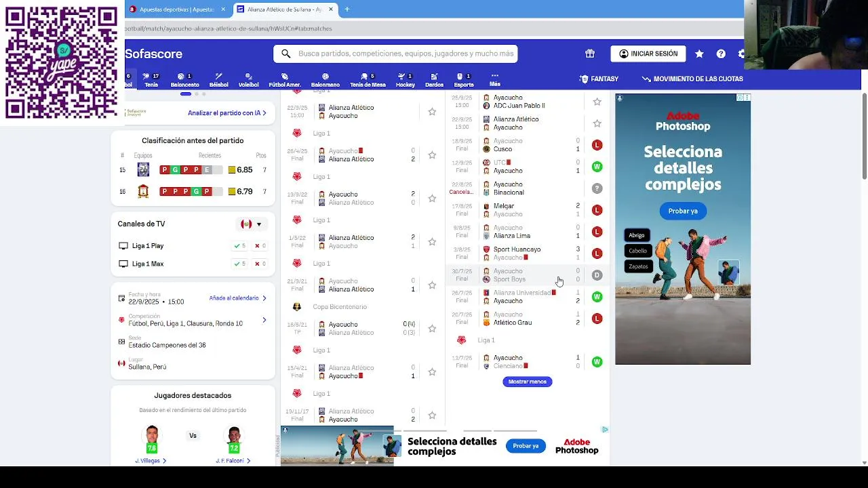Favorite the Ayacucho vs ADC Juan Pablo II match
Image resolution: width=868 pixels, height=488 pixels.
click(x=597, y=102)
